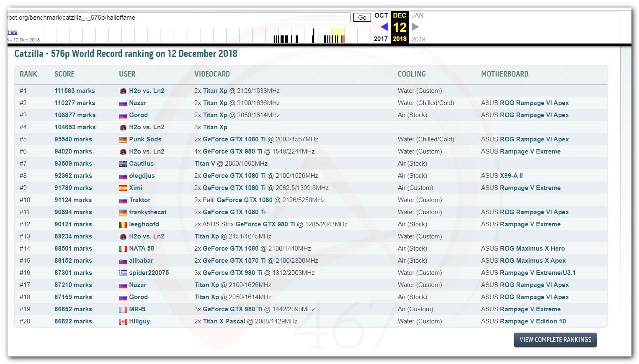Click the avatar icon in rank #4 row
The width and height of the screenshot is (639, 364).
tap(123, 127)
